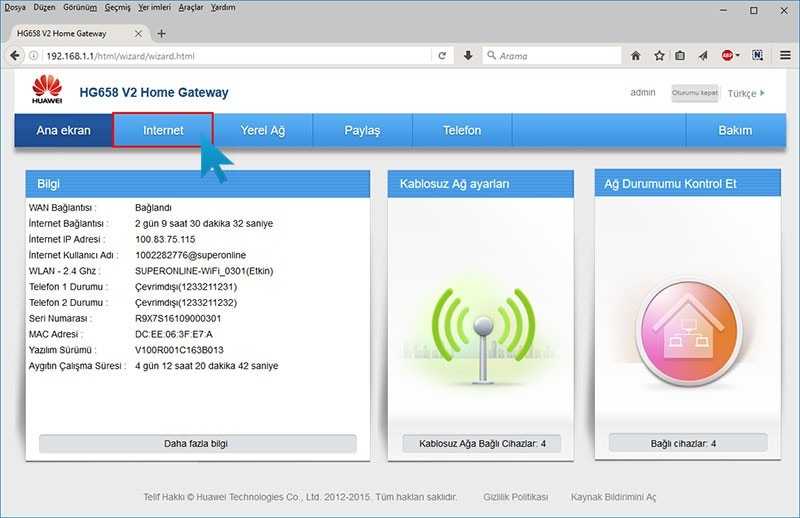Open the Kaynak Bildirimini Aç link
Image resolution: width=800 pixels, height=518 pixels.
pyautogui.click(x=613, y=497)
